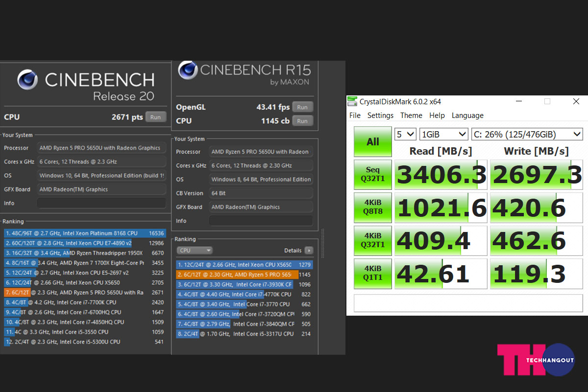Image resolution: width=588 pixels, height=392 pixels.
Task: Click the CB Version field showing 64 Bit
Action: coord(261,193)
